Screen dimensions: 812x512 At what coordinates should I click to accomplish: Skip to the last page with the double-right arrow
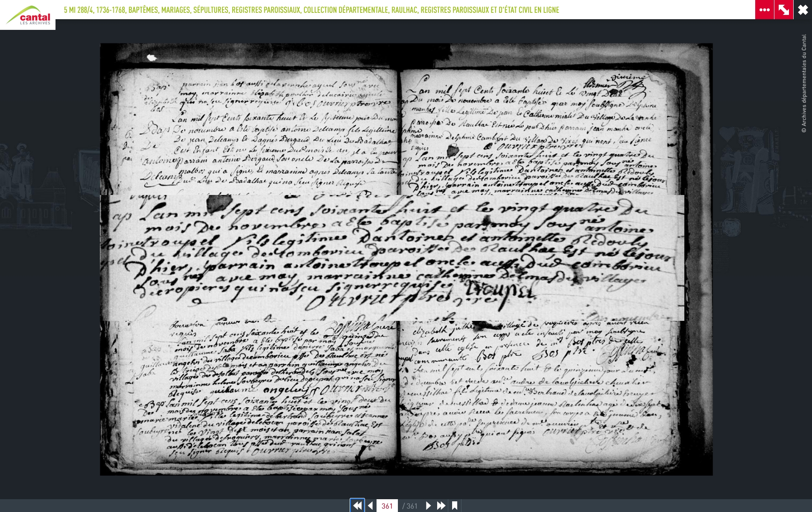click(441, 506)
